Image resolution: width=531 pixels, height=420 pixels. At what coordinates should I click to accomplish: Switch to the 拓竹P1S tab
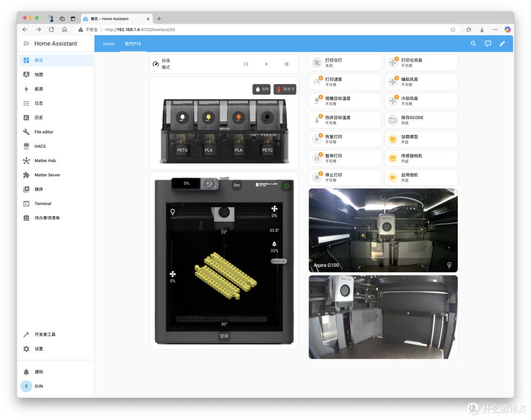pos(133,44)
